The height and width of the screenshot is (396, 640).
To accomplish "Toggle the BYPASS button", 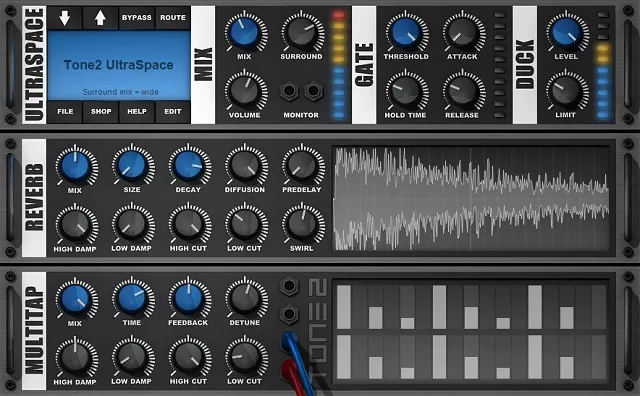I will 136,18.
